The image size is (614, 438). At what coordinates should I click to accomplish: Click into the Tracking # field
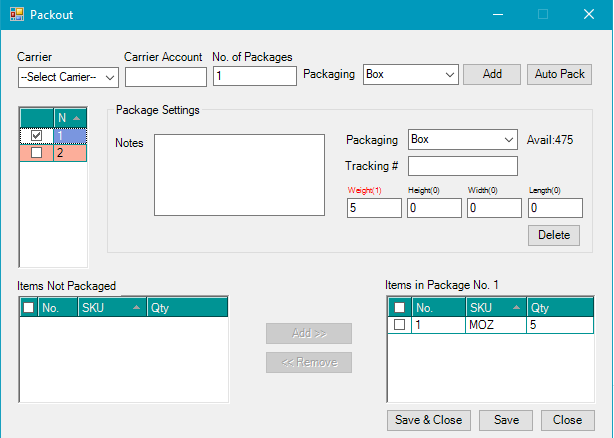[x=462, y=166]
